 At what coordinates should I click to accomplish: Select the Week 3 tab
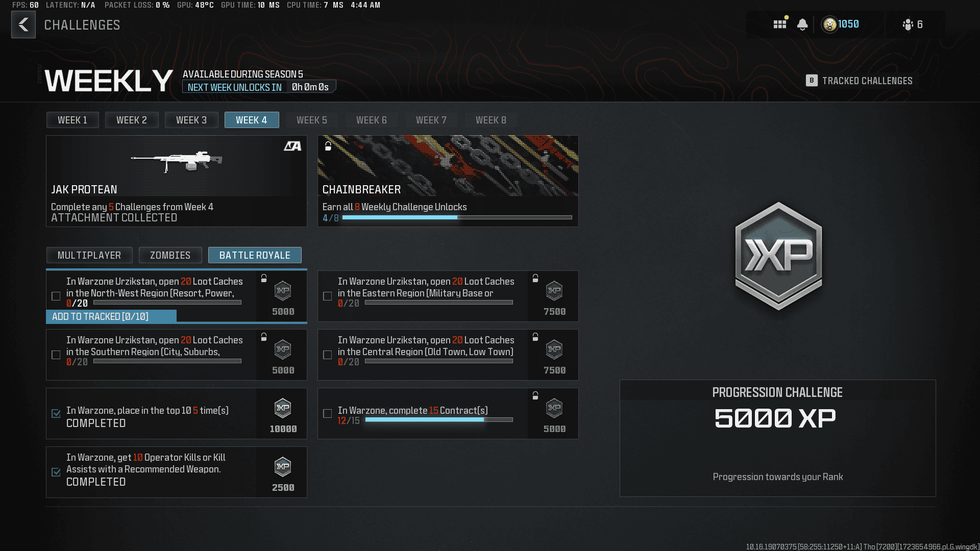pos(191,120)
